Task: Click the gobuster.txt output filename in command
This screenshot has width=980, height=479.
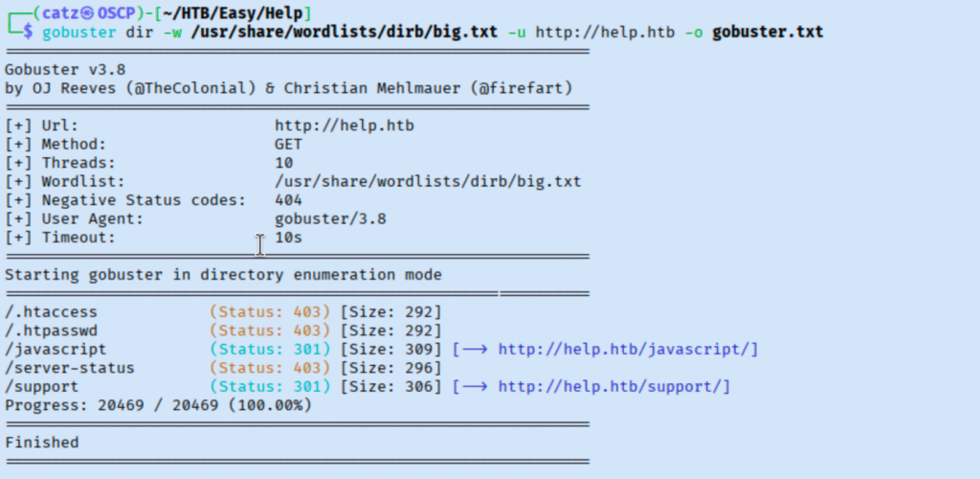Action: pyautogui.click(x=768, y=33)
